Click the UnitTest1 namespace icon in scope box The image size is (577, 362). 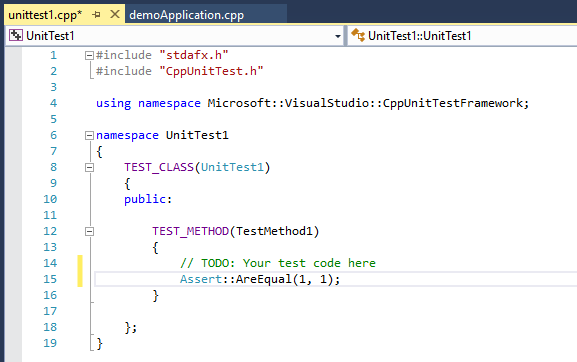[16, 35]
